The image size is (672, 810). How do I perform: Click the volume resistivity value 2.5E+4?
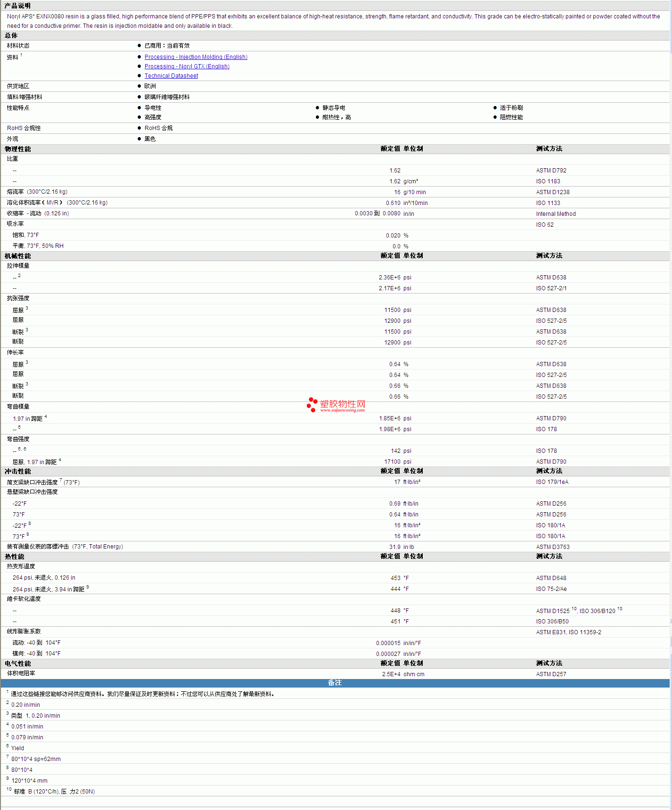click(391, 674)
